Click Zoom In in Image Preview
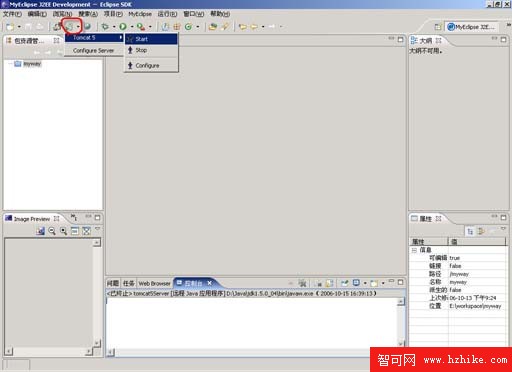 63,231
